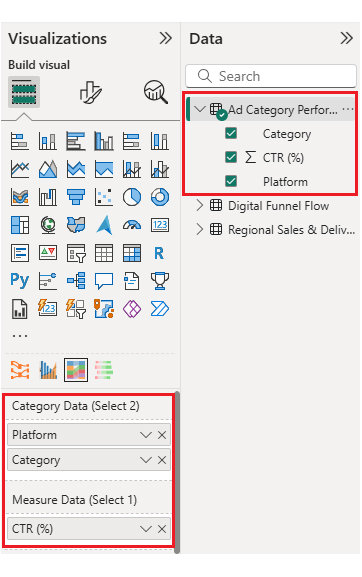The height and width of the screenshot is (577, 362).
Task: Expand the Regional Sales & Deliv... table
Action: pos(200,229)
